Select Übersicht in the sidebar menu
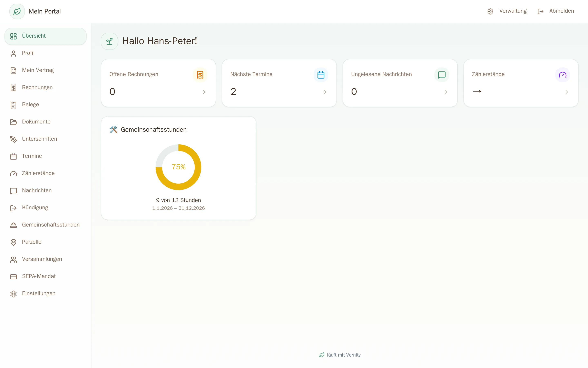Screen dimensions: 588x368 coord(46,36)
